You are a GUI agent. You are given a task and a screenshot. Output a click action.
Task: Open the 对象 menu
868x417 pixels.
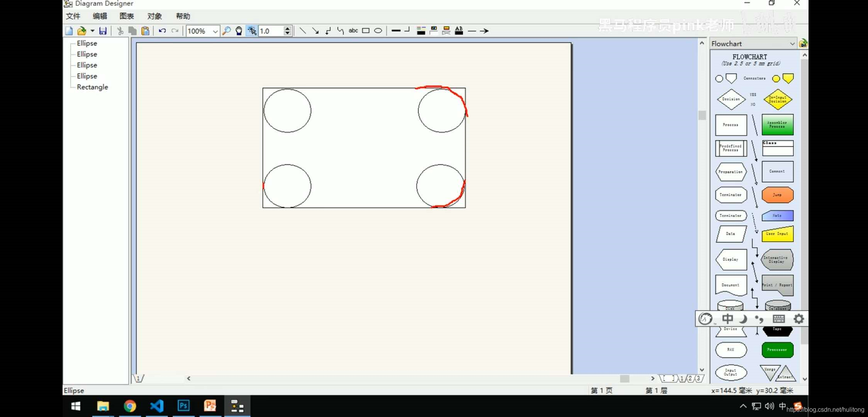click(x=154, y=16)
